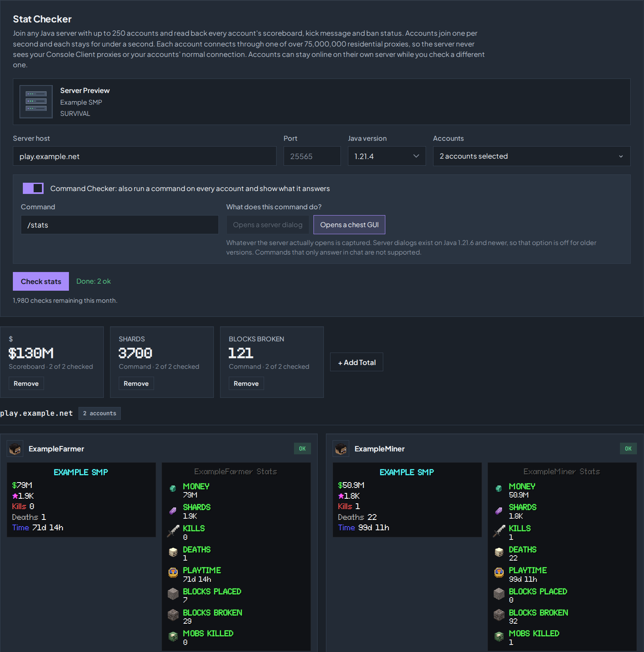This screenshot has width=644, height=652.
Task: Remove the SHARDS 3700 total card
Action: 136,383
